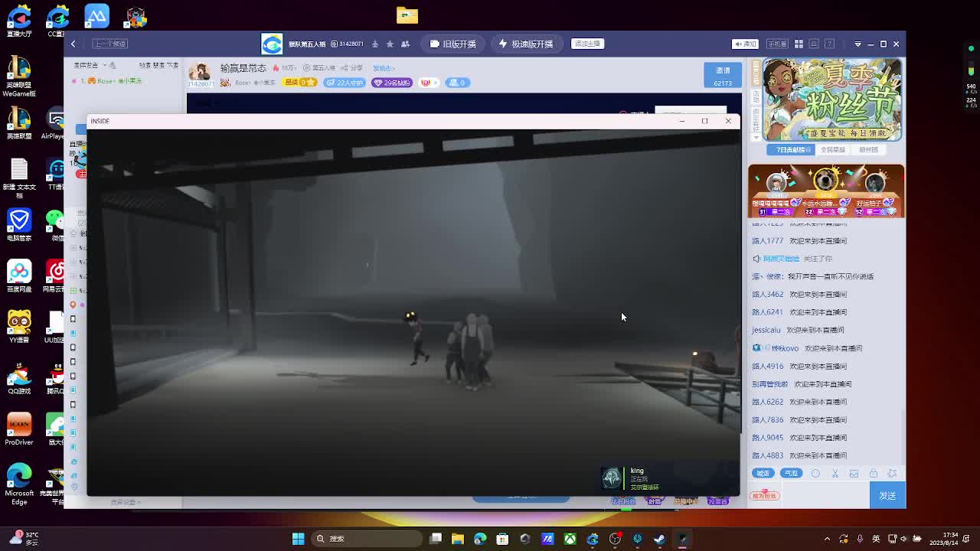Show hidden system tray icons
This screenshot has width=980, height=551.
827,539
